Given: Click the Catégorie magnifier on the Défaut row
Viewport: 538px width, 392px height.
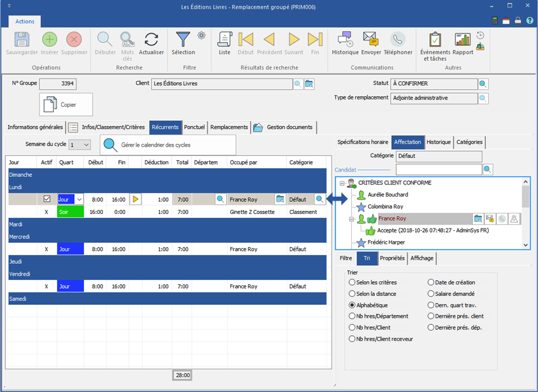Looking at the screenshot, I should point(319,199).
